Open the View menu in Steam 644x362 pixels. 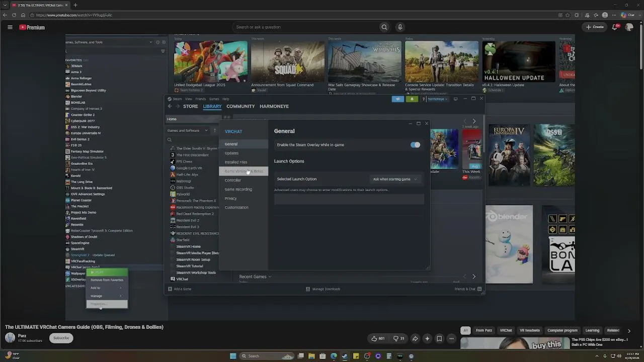[x=189, y=99]
